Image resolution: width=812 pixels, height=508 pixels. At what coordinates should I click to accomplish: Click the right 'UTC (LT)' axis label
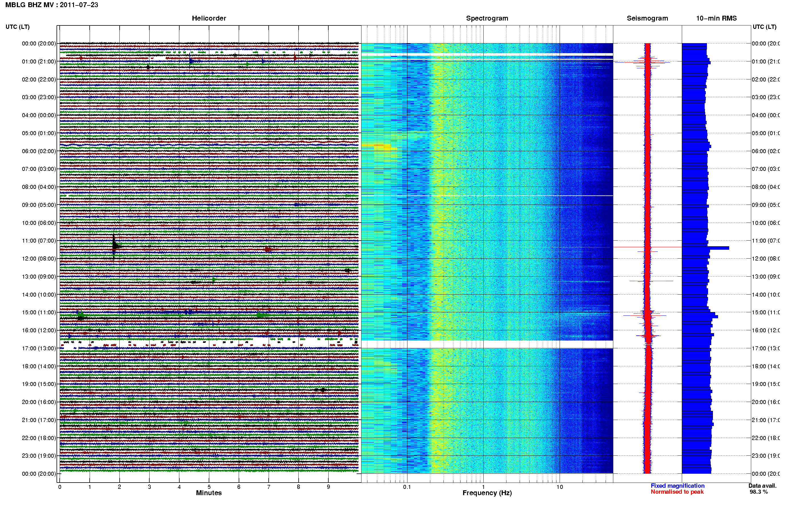click(x=764, y=27)
